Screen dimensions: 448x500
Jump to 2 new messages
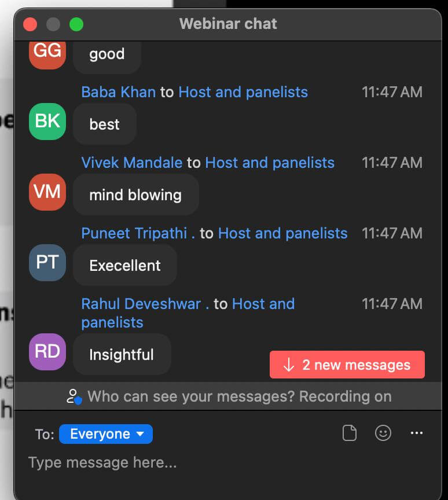pyautogui.click(x=347, y=365)
